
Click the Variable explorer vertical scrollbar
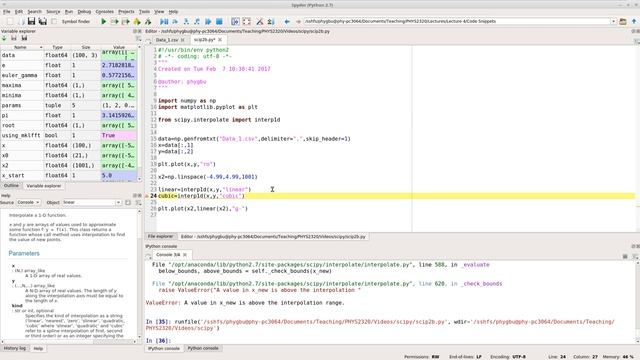pos(140,113)
